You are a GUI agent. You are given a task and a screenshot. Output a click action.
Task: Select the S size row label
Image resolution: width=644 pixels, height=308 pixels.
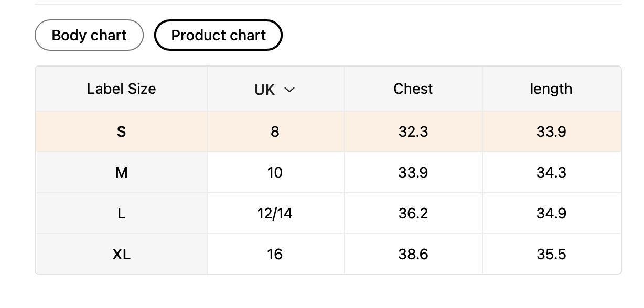121,131
